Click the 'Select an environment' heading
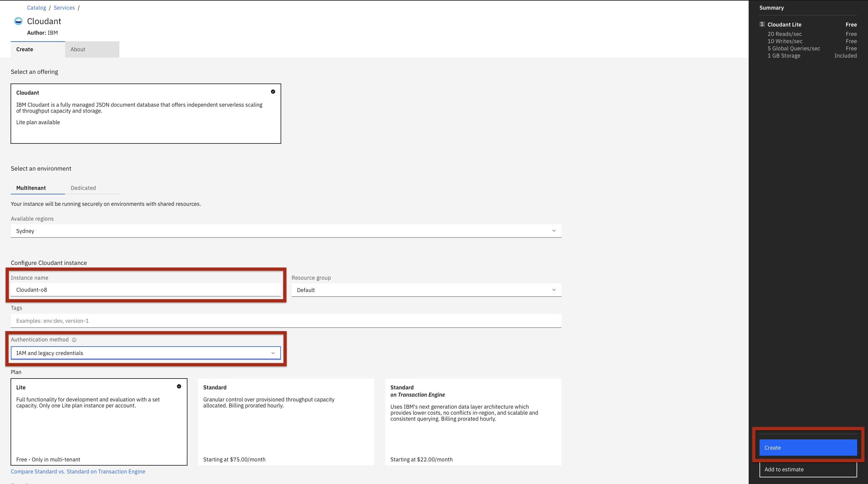The width and height of the screenshot is (868, 484). pyautogui.click(x=41, y=168)
